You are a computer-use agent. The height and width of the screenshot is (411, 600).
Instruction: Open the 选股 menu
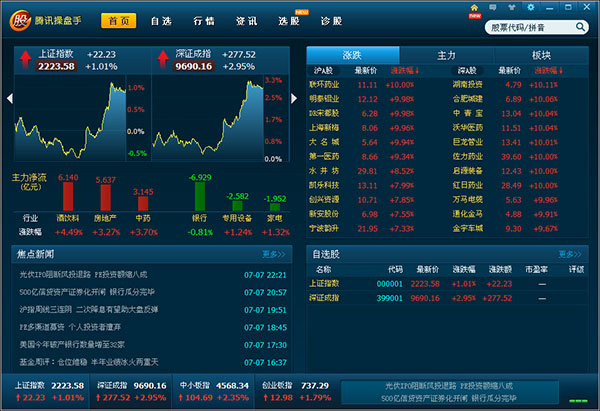[289, 21]
